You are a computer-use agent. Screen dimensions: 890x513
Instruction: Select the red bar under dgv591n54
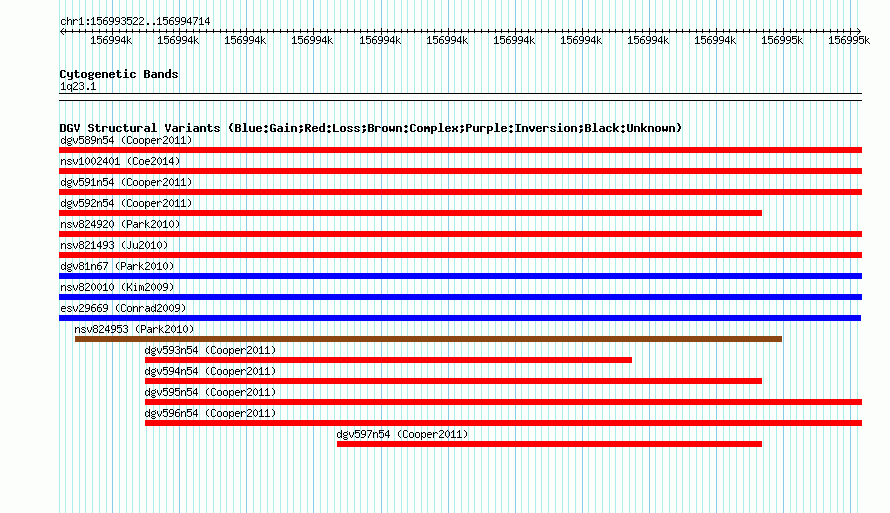pos(460,192)
